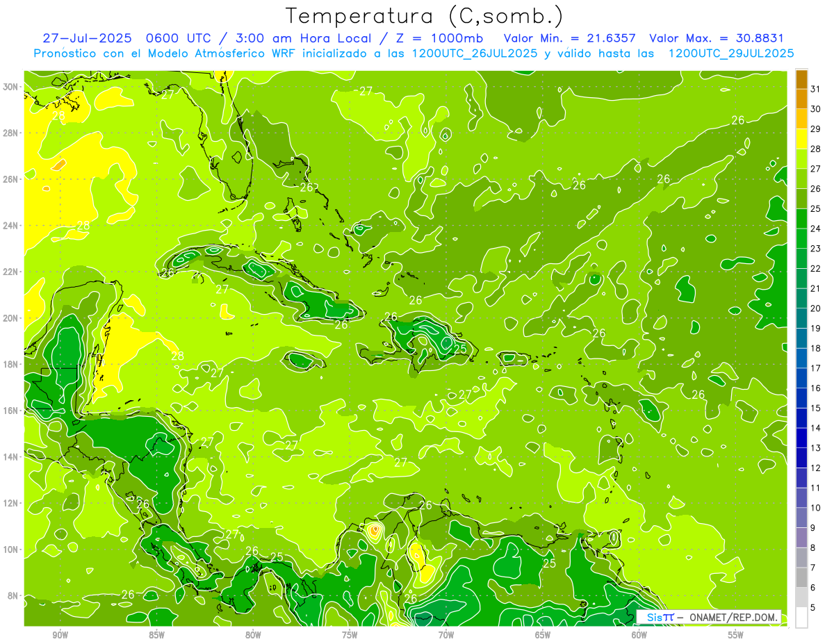Click the "28N" latitude axis label
This screenshot has height=644, width=834.
pyautogui.click(x=12, y=133)
